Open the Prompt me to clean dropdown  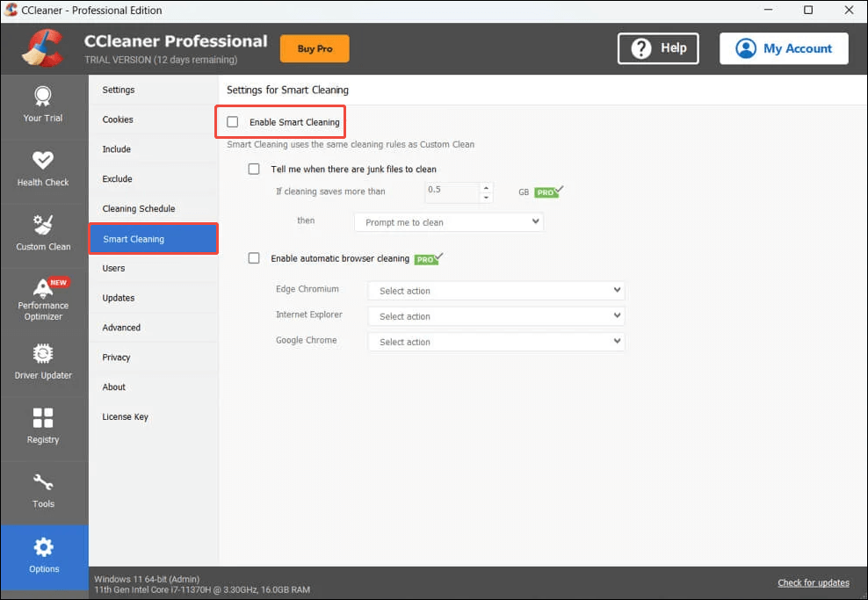pyautogui.click(x=449, y=222)
